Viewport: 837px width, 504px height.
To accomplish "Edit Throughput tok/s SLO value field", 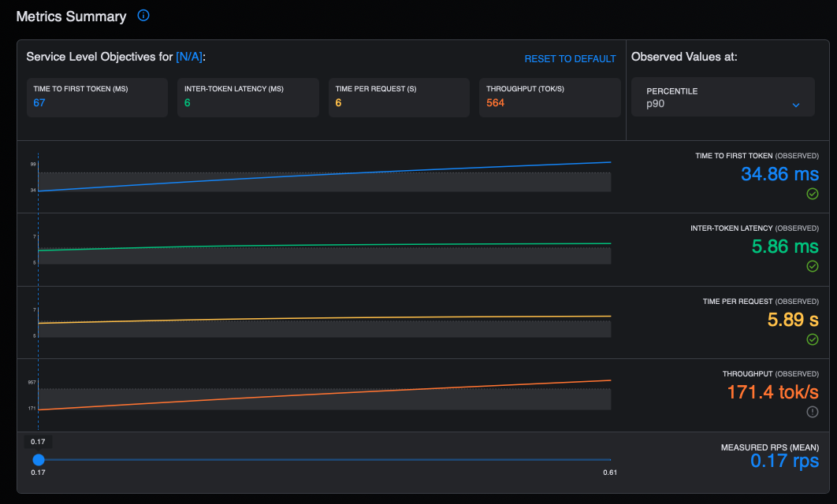I will click(549, 102).
